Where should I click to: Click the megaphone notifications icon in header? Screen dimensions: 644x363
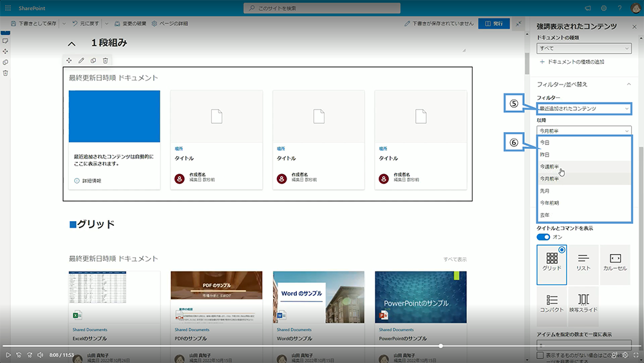pos(588,8)
